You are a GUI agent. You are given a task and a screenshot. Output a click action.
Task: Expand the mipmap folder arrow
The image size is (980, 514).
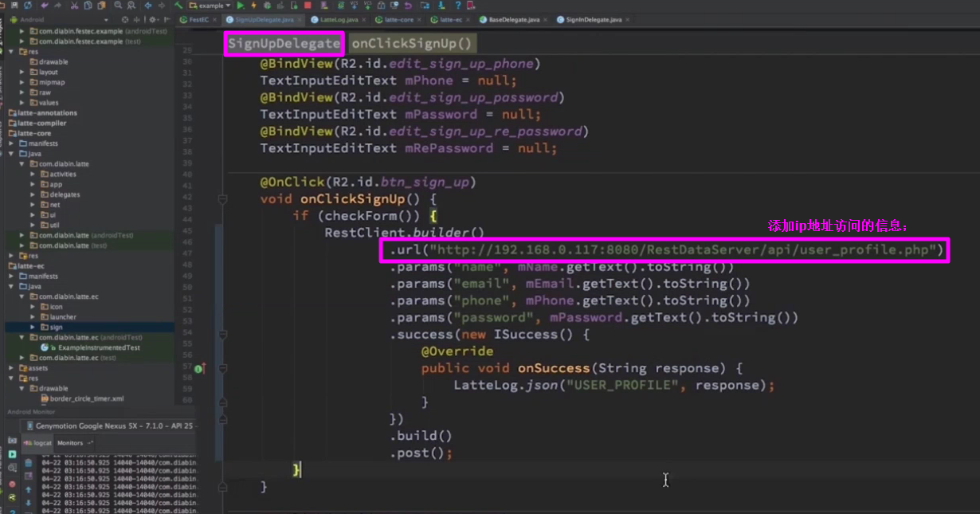point(24,82)
